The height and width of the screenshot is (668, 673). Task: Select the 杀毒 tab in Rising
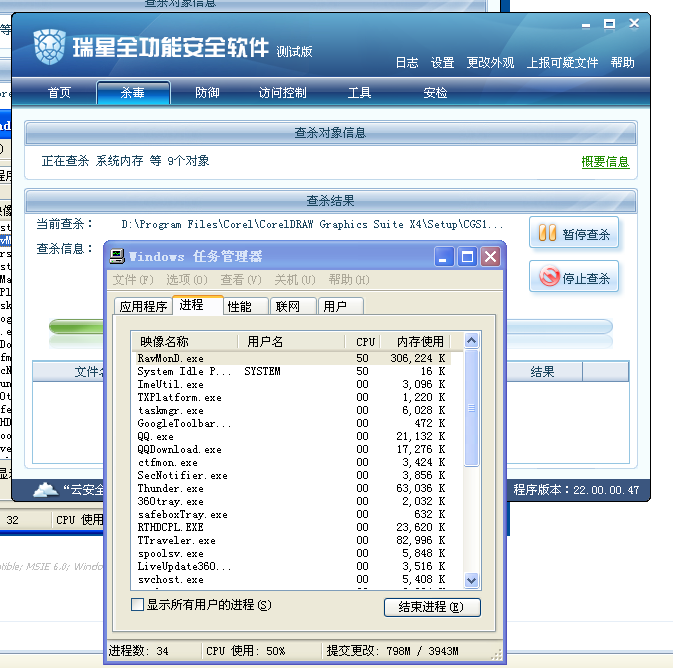point(133,93)
